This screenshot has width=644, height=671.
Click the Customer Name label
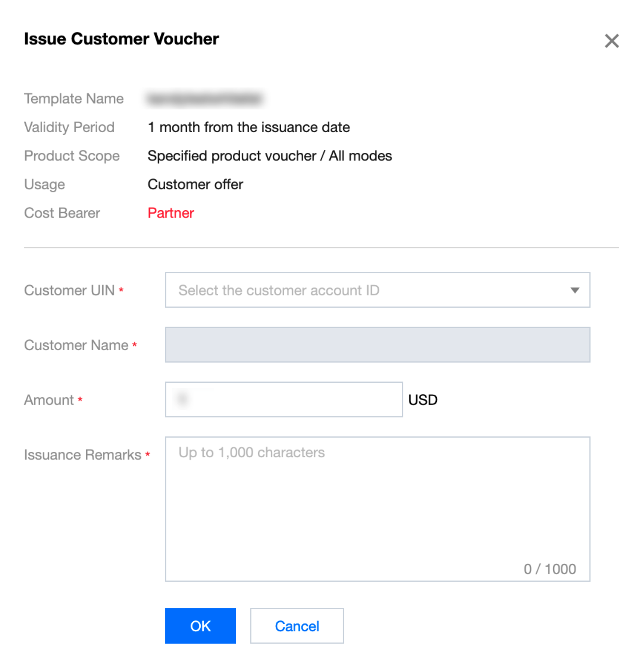coord(76,345)
